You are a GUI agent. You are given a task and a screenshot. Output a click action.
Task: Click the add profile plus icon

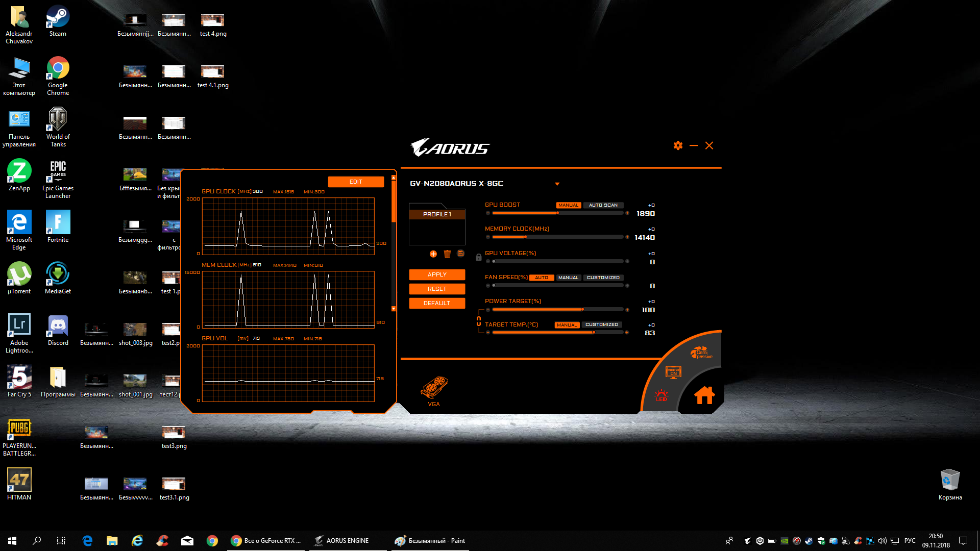[x=433, y=254]
